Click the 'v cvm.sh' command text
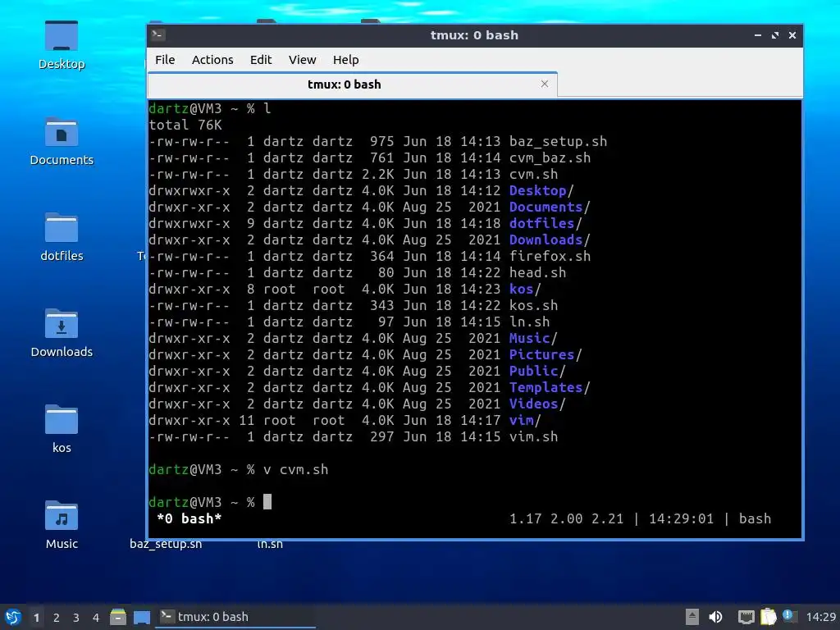The height and width of the screenshot is (630, 840). (295, 470)
